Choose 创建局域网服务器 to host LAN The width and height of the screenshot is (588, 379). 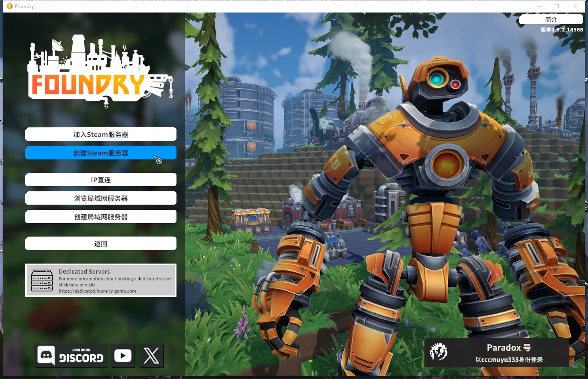101,217
